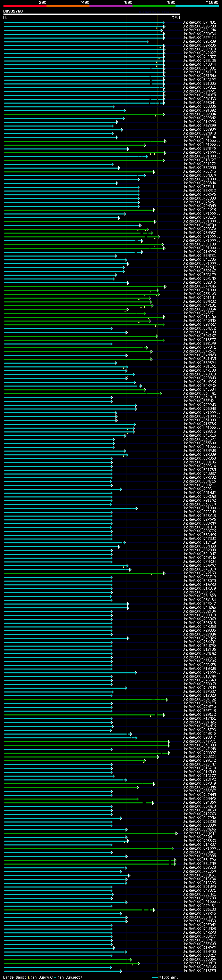Select hit label UniRef100_C6HTI0
This screenshot has width=222, height=980.
click(199, 917)
